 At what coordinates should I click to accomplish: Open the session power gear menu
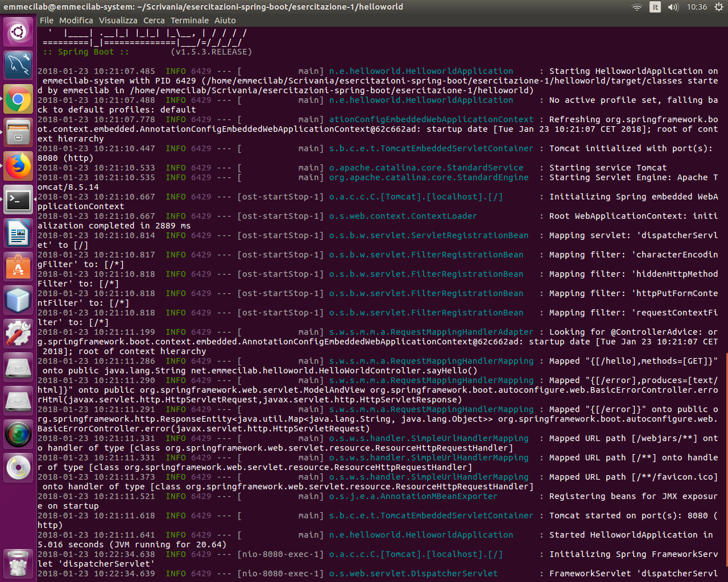[x=718, y=7]
